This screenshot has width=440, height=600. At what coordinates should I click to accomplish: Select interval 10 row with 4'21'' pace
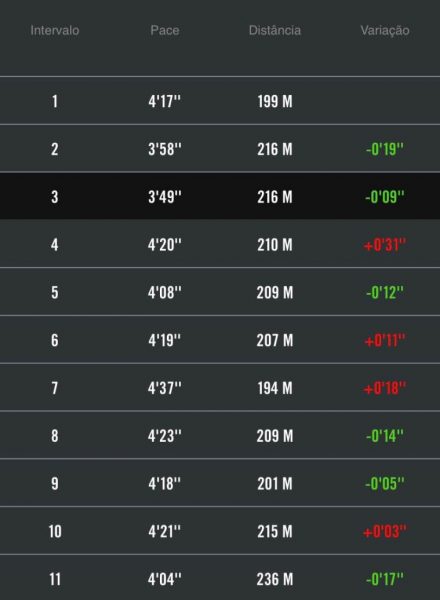tap(220, 531)
